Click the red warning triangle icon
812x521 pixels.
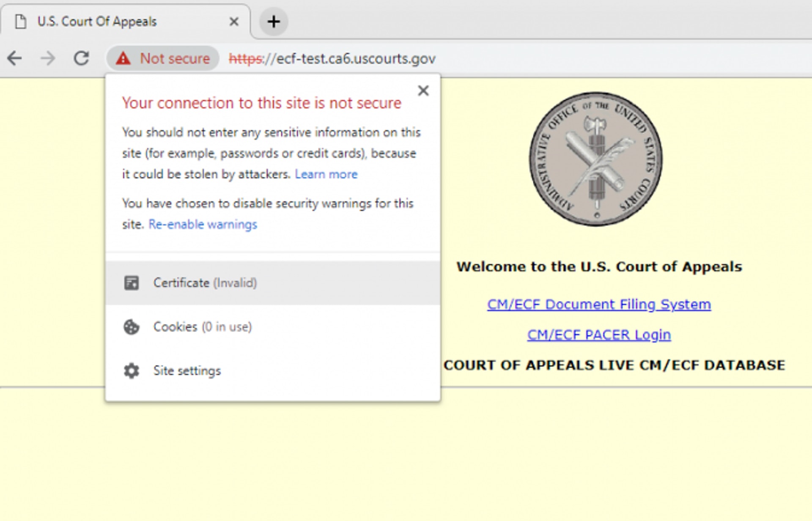[x=123, y=58]
